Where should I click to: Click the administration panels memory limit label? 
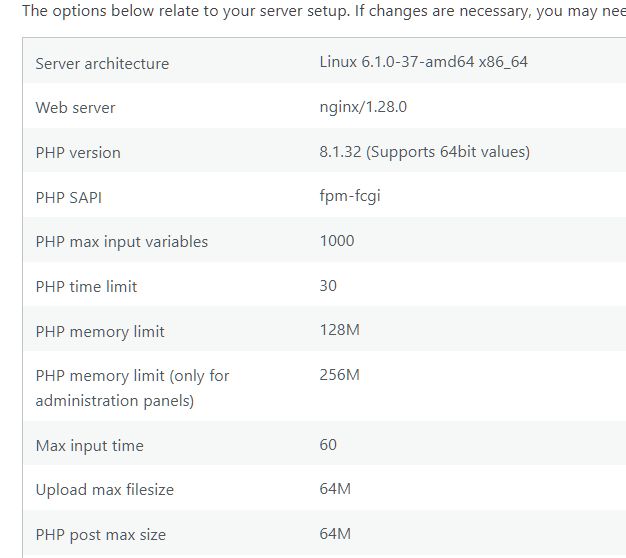click(x=132, y=388)
